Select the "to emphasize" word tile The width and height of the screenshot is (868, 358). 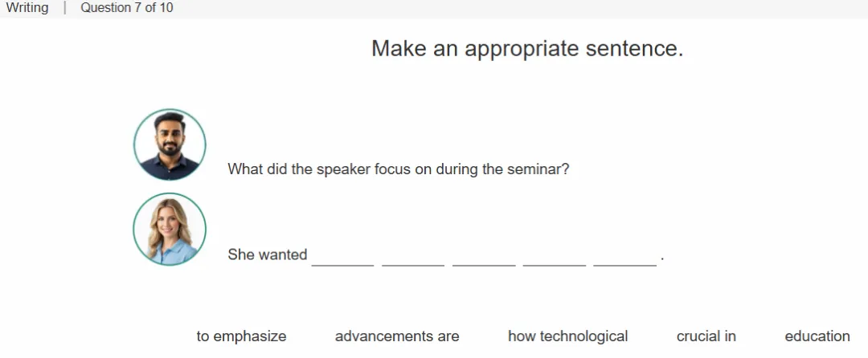(x=241, y=336)
